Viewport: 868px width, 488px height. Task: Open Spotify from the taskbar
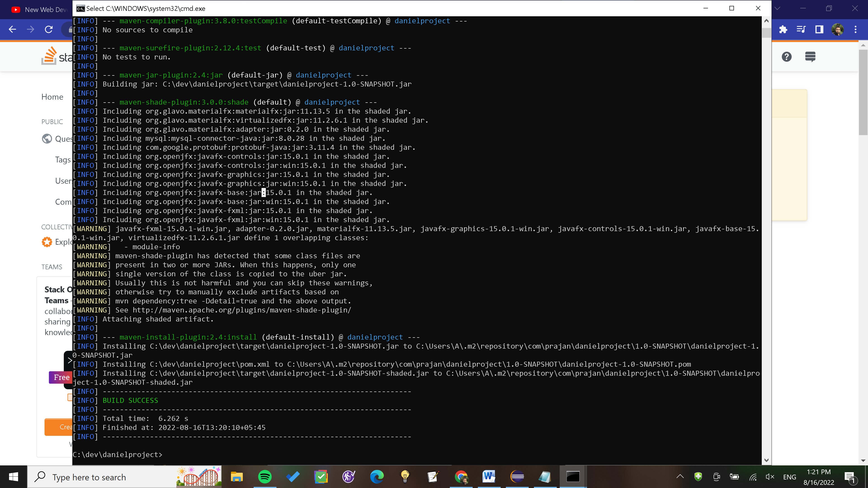tap(264, 476)
